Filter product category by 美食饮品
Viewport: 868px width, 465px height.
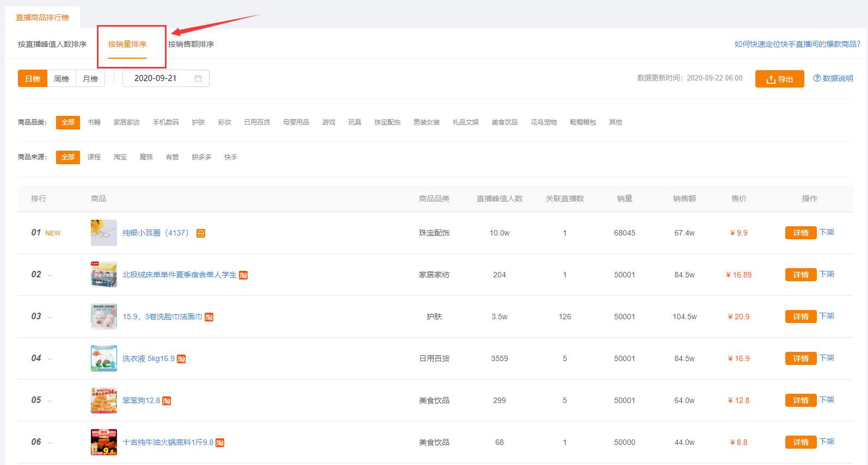[504, 122]
